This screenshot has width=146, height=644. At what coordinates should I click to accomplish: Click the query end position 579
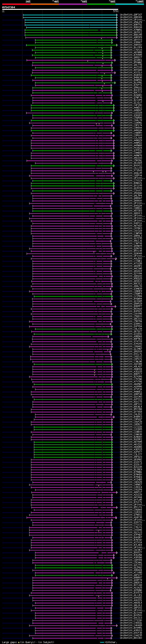(115, 11)
